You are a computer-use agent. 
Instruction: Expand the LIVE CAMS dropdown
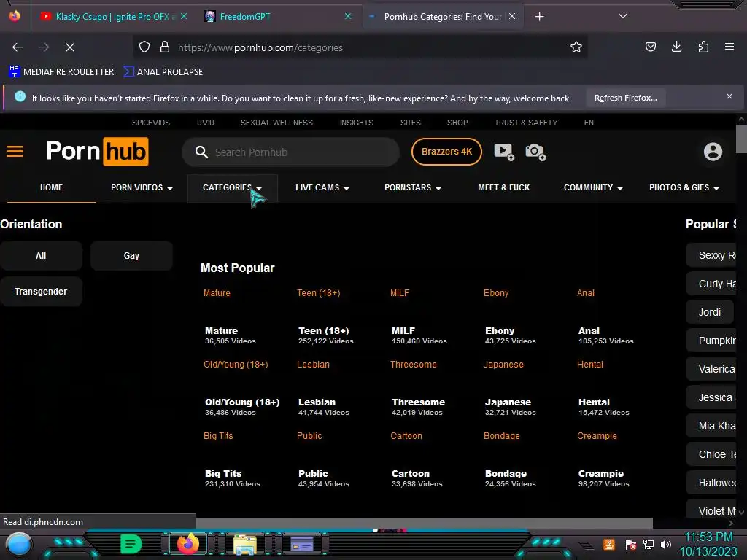(x=322, y=187)
